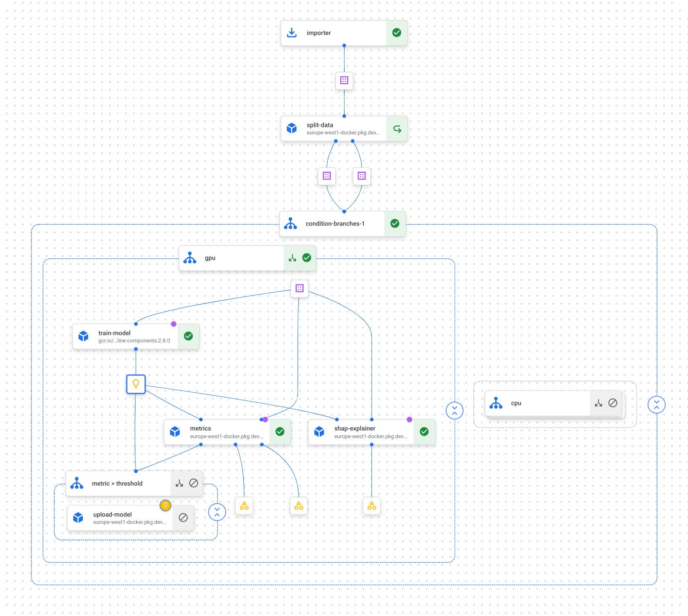Click the gcr.io line-components:2.8.0 subtitle
This screenshot has height=616, width=688.
[134, 341]
